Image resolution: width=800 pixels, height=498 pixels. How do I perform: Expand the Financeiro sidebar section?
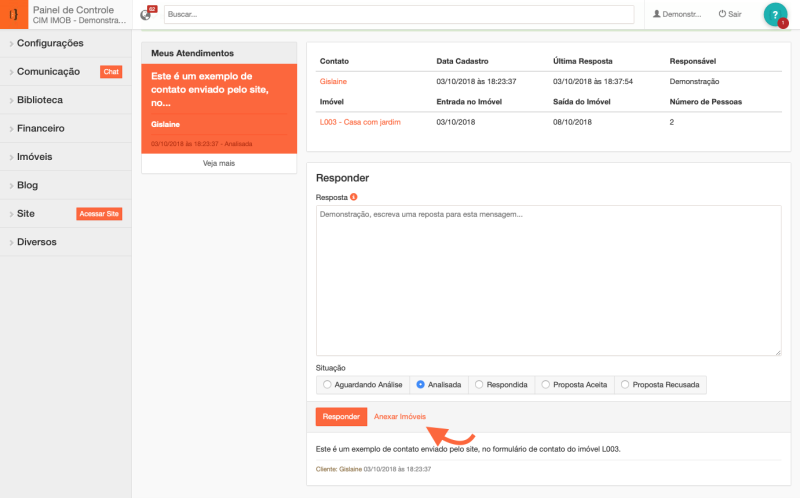click(41, 129)
